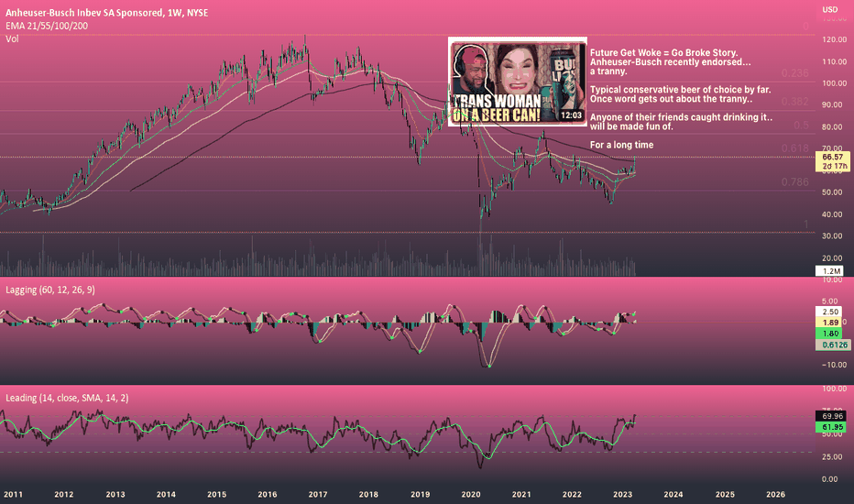Click the 2017 label on time axis
Screen dimensions: 854x504
(x=318, y=494)
